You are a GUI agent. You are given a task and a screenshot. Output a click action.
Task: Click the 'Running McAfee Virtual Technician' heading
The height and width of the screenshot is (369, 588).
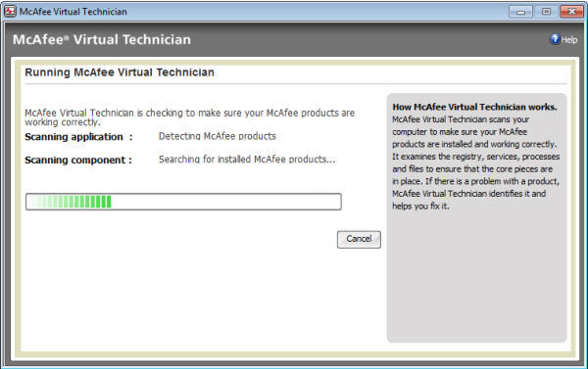pyautogui.click(x=120, y=72)
